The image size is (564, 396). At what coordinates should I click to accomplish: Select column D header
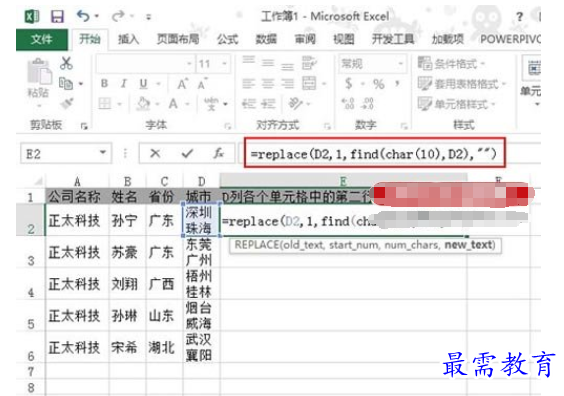tap(201, 181)
